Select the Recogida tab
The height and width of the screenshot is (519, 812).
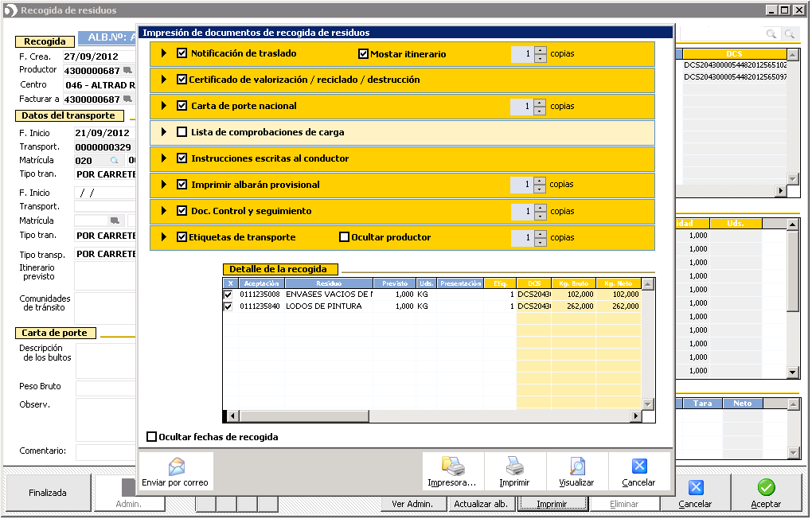pos(45,41)
